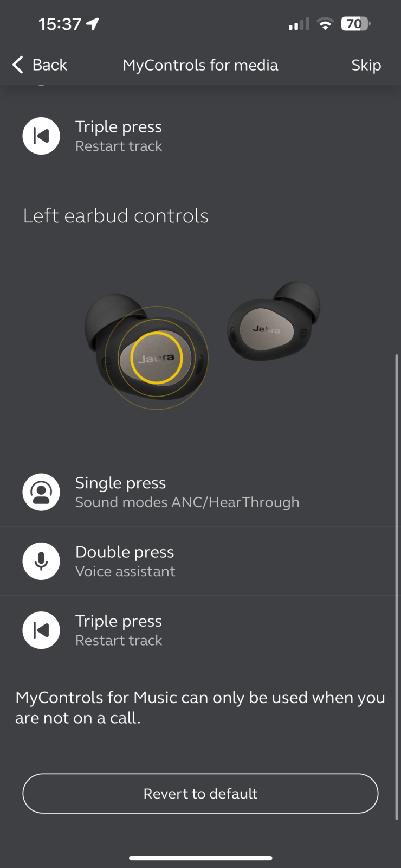The width and height of the screenshot is (401, 868).
Task: Open the top Triple press Restart track row
Action: coord(200,136)
